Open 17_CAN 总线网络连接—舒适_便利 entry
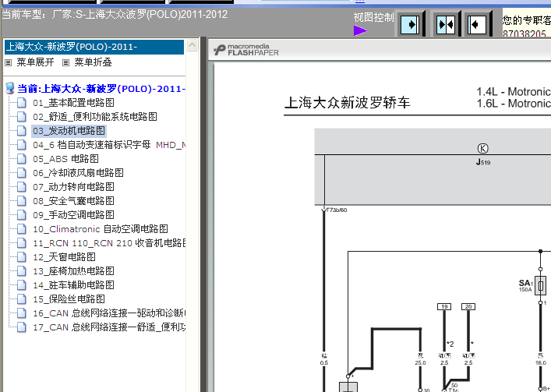The height and width of the screenshot is (392, 551). [x=109, y=328]
